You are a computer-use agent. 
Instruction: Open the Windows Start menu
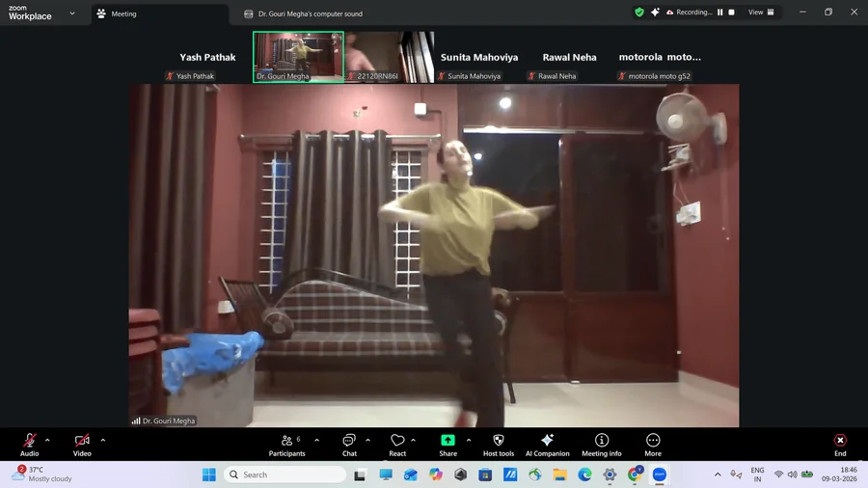coord(209,474)
